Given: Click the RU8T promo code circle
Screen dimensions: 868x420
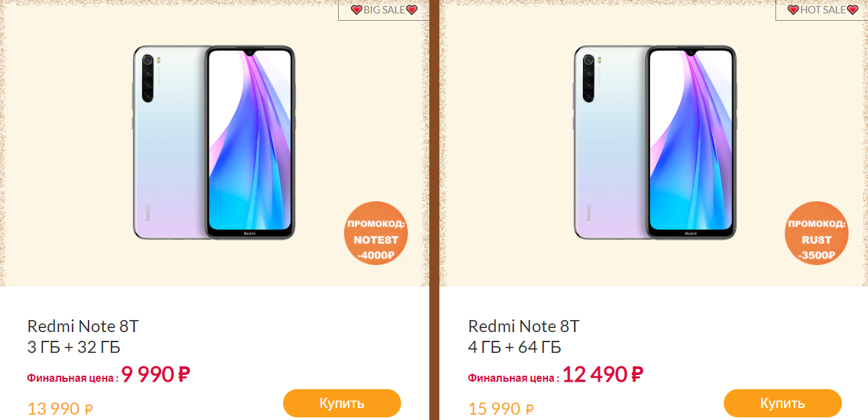Looking at the screenshot, I should click(816, 233).
